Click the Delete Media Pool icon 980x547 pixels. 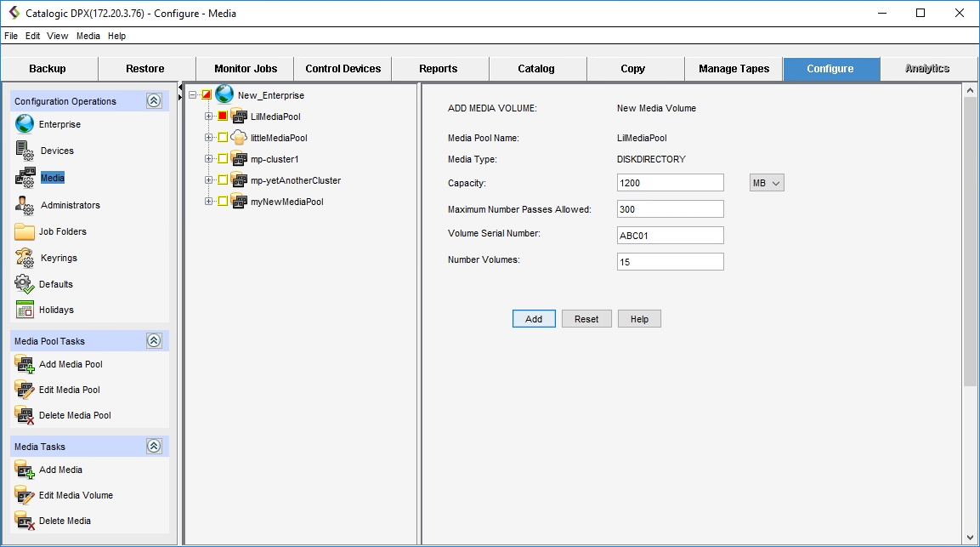pos(25,415)
